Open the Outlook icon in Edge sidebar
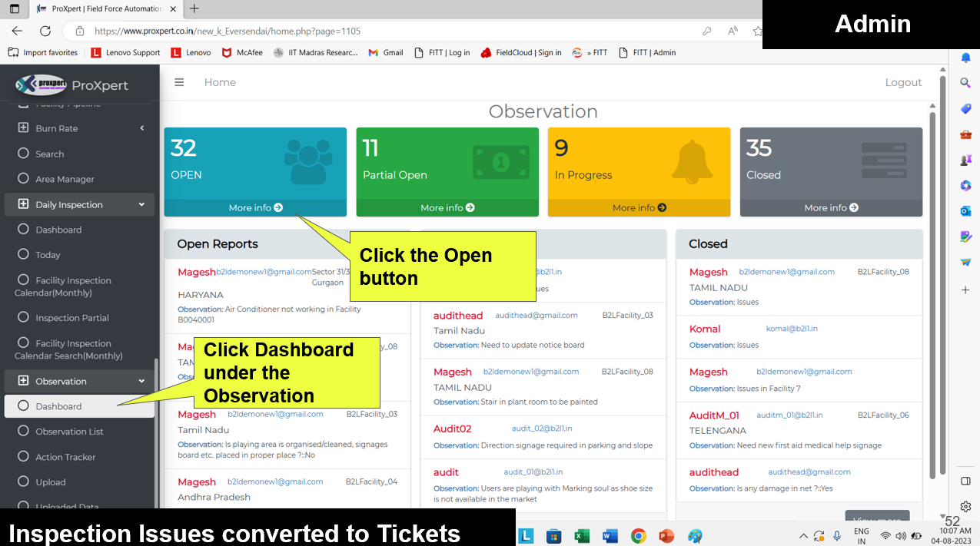Screen dimensions: 980x546 pos(966,210)
